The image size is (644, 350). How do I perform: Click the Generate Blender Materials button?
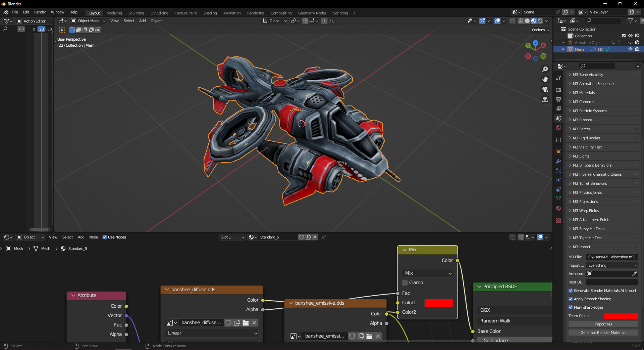coord(603,333)
